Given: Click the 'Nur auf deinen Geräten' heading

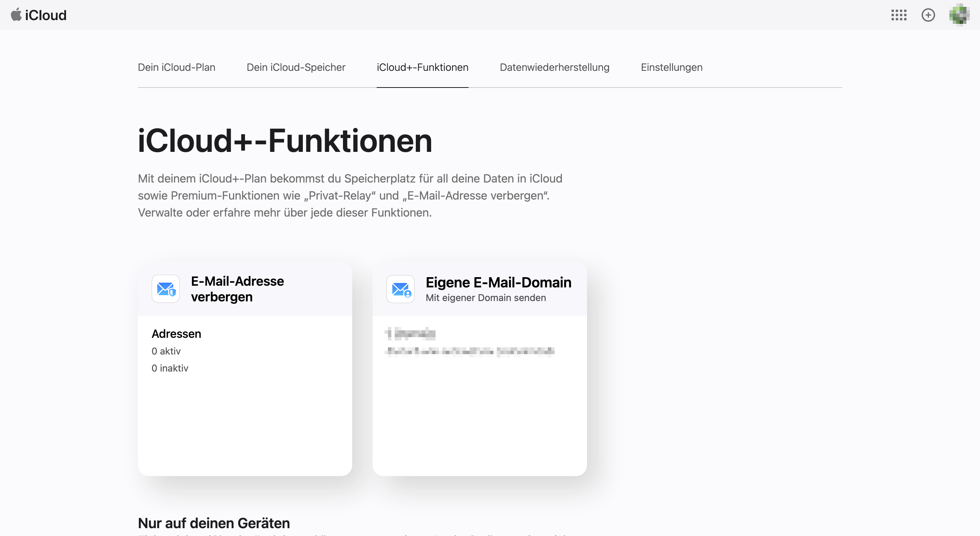Looking at the screenshot, I should point(214,523).
